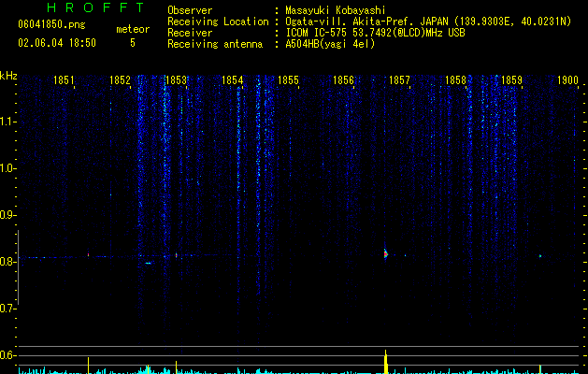Click the 1.1 kHz axis label

8,122
